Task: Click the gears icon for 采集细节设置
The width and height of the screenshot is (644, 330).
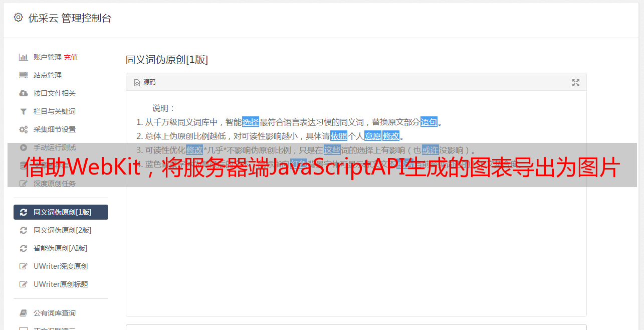Action: pyautogui.click(x=23, y=129)
